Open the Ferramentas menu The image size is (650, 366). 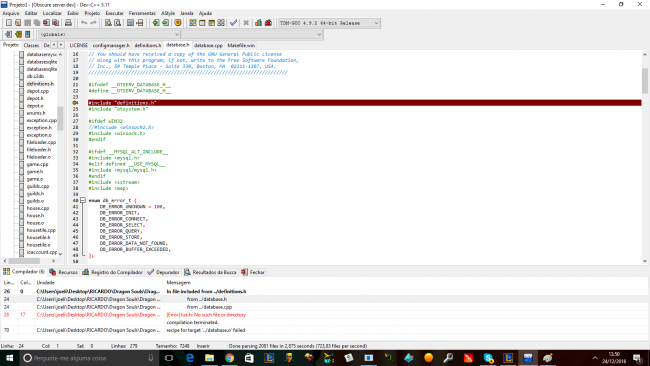tap(142, 13)
